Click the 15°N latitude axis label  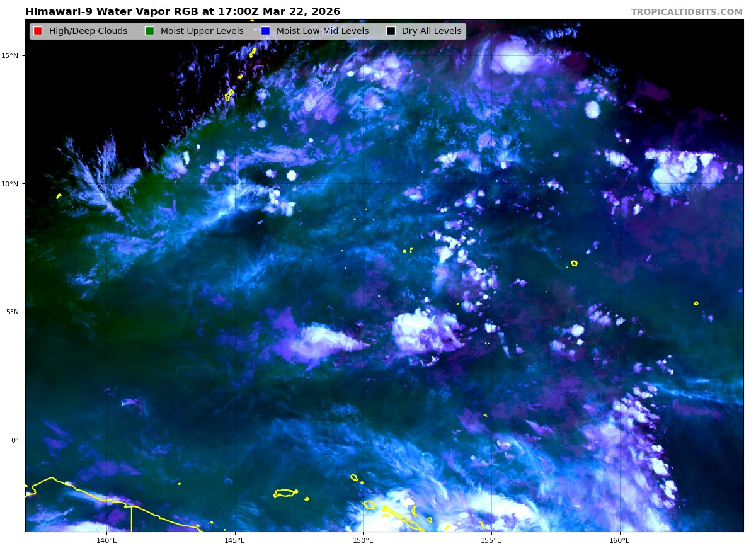(x=9, y=55)
